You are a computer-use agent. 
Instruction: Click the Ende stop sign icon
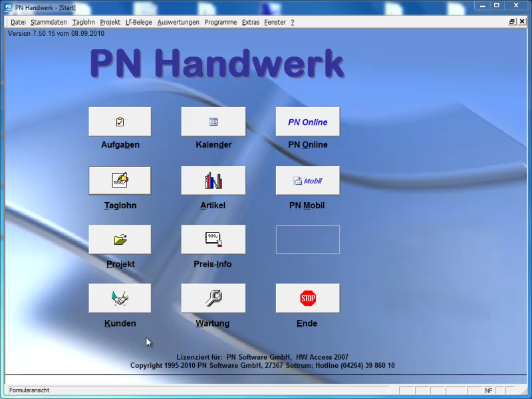coord(307,299)
